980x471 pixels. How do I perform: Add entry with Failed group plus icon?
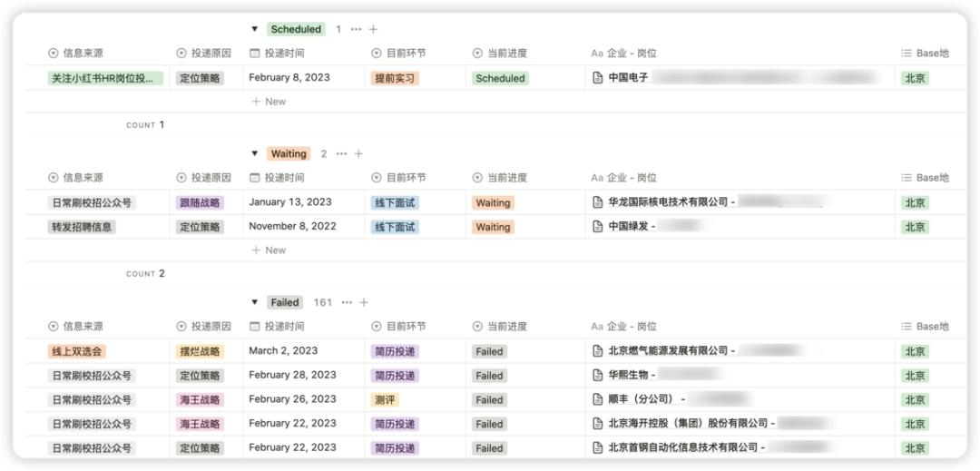(x=365, y=302)
